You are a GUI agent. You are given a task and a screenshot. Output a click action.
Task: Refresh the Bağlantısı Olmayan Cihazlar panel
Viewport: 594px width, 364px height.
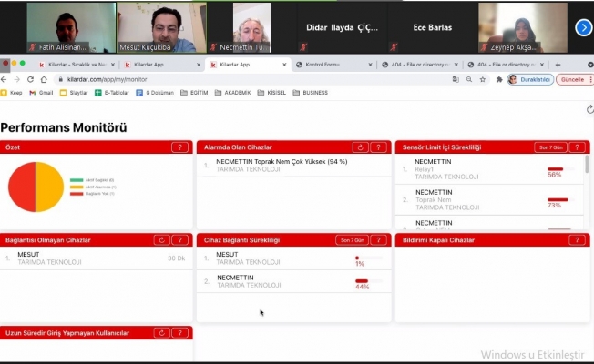coord(162,240)
